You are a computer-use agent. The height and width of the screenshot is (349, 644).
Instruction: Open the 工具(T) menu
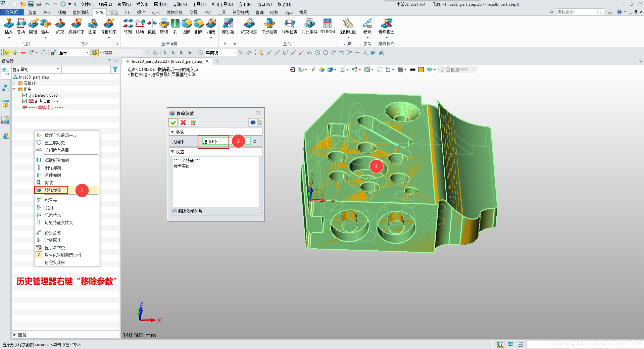point(199,4)
